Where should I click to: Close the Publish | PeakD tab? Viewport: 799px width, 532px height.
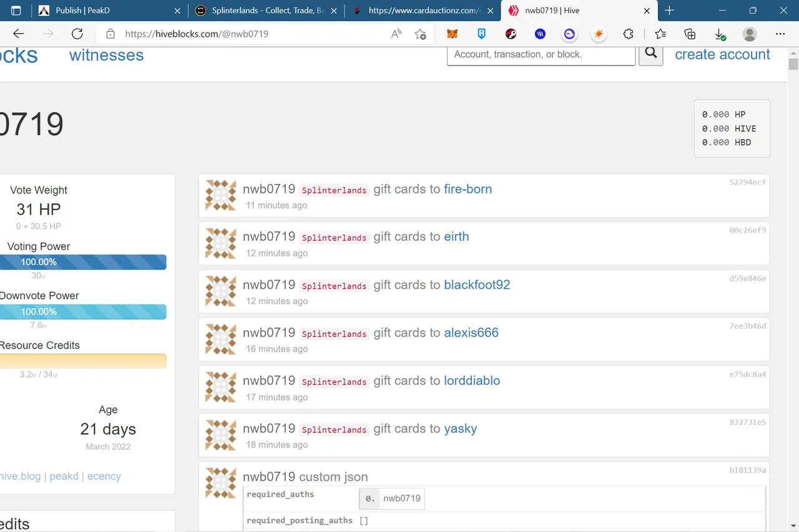pyautogui.click(x=178, y=11)
